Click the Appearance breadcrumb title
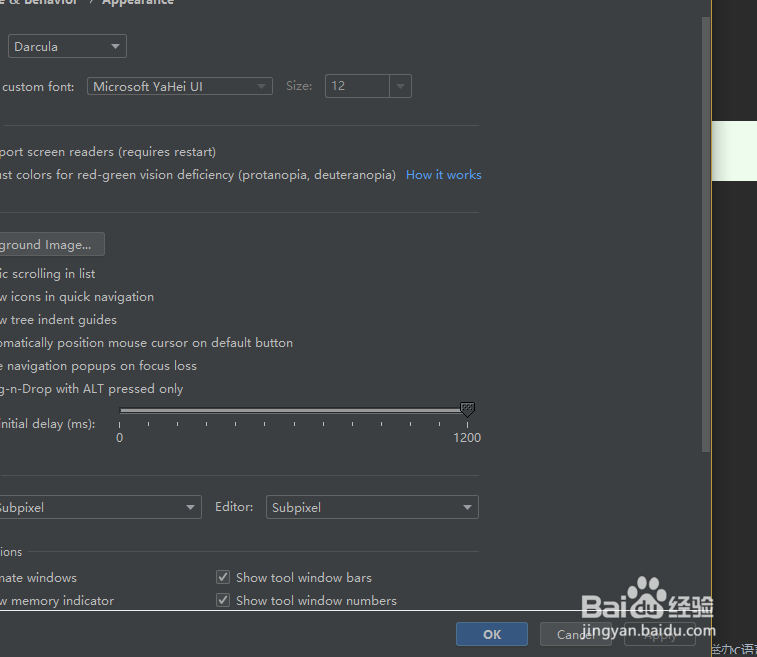757x657 pixels. coord(138,2)
